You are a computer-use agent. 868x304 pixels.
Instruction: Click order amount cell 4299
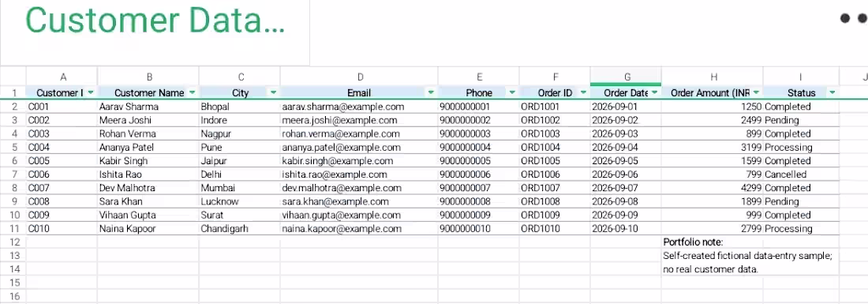[x=713, y=188]
